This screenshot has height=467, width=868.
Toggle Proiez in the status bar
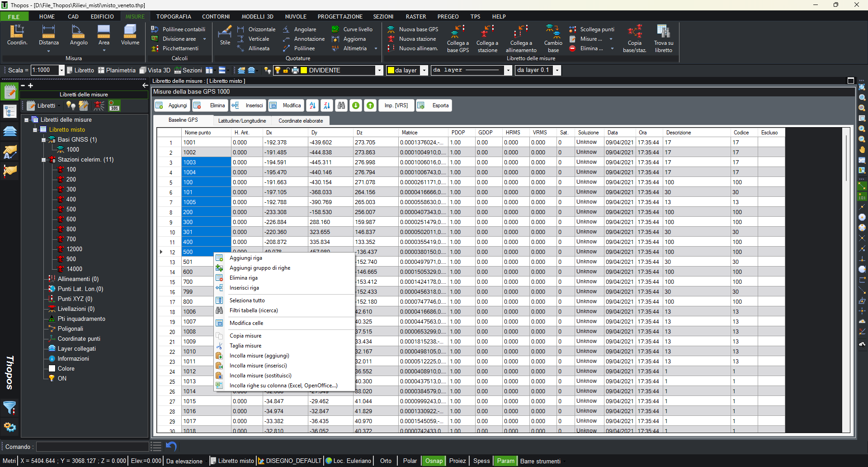457,461
